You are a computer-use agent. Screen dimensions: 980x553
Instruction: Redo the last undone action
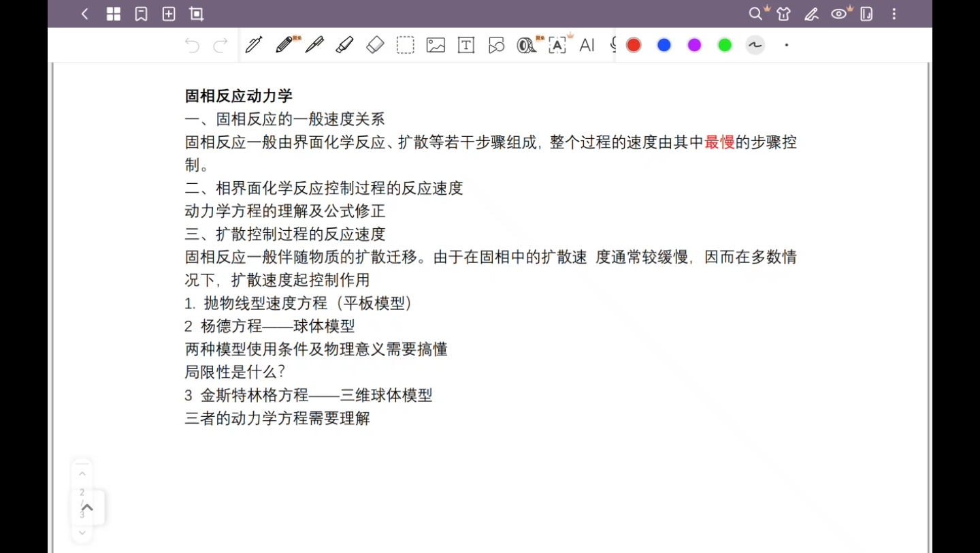point(220,46)
